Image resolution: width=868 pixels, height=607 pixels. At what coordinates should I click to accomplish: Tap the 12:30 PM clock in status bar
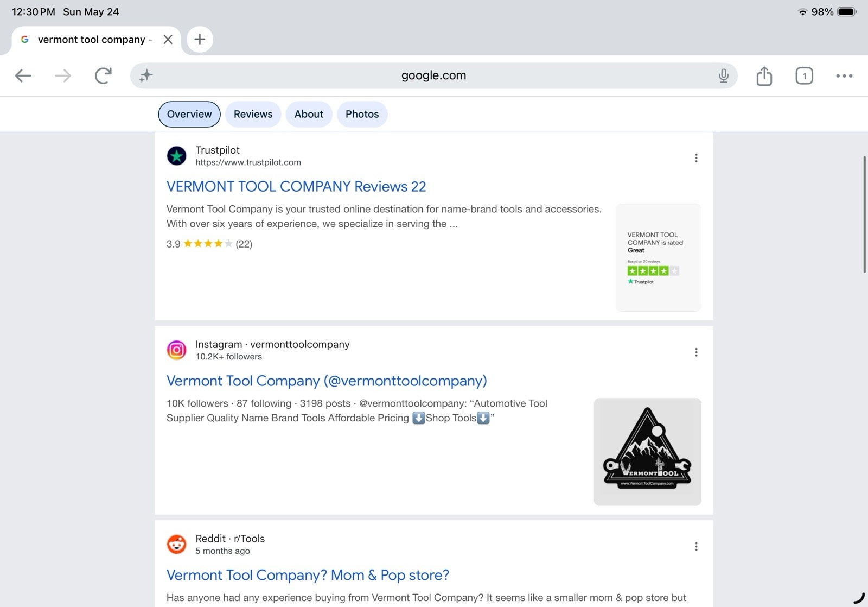(33, 12)
